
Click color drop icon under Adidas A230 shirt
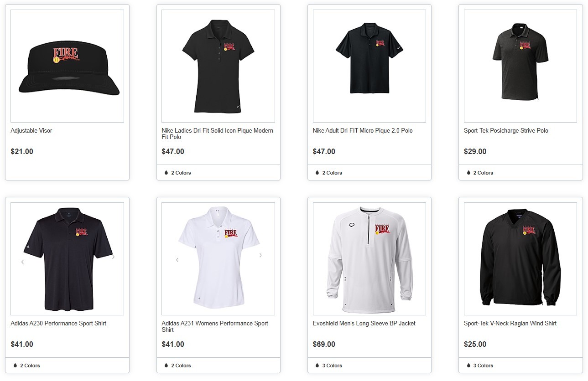click(x=15, y=366)
